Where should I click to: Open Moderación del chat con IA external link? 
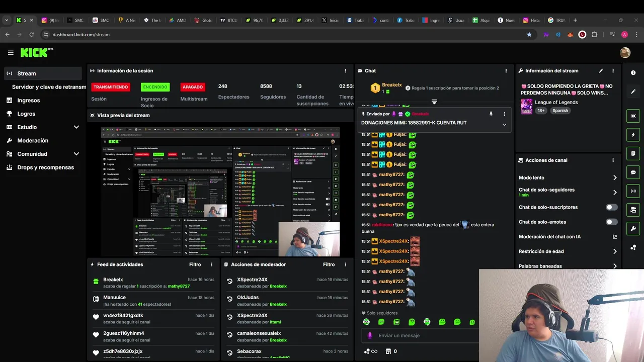(x=615, y=237)
